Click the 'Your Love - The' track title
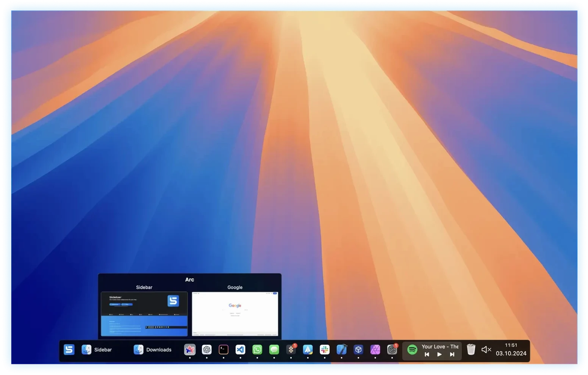Screen dimensions: 588x375 440,347
